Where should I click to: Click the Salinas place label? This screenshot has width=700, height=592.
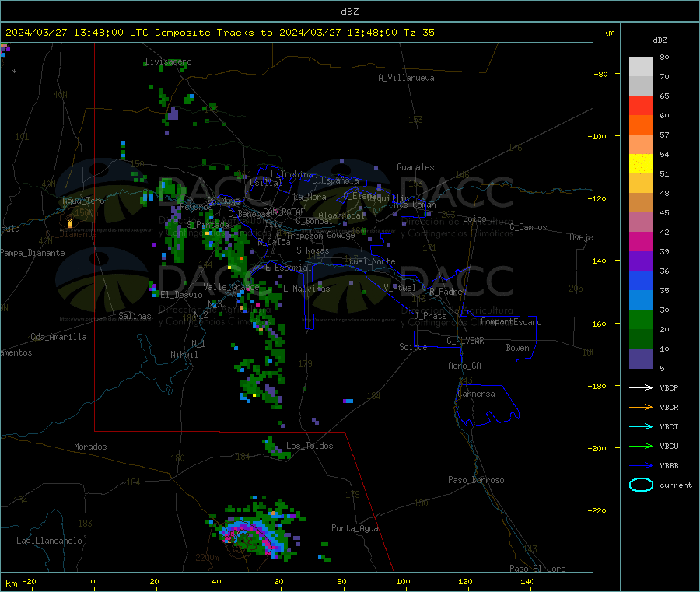tap(135, 316)
